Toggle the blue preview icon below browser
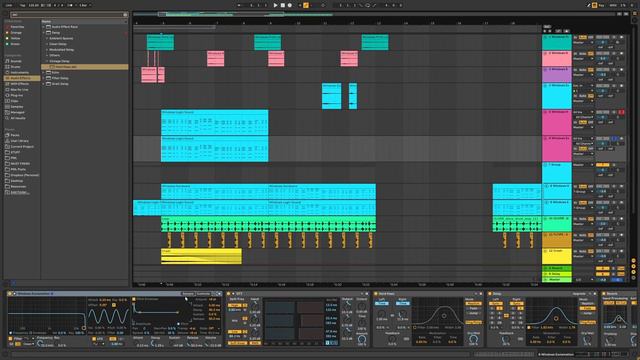The height and width of the screenshot is (360, 640). 13,282
